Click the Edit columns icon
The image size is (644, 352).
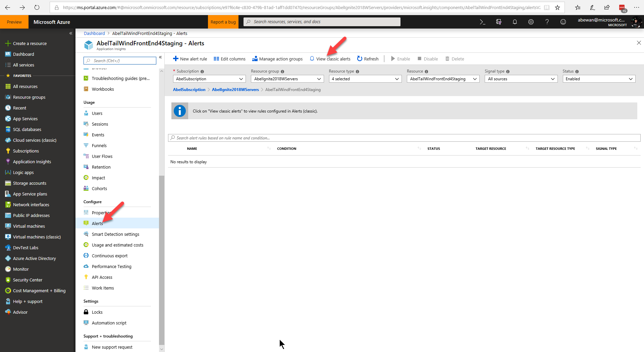click(216, 59)
